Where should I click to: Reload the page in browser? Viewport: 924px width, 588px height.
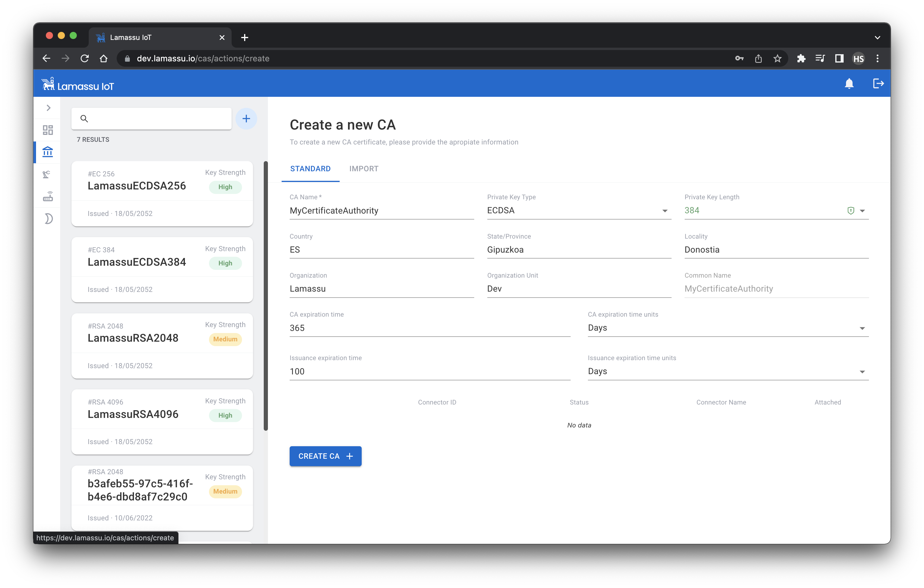[85, 58]
